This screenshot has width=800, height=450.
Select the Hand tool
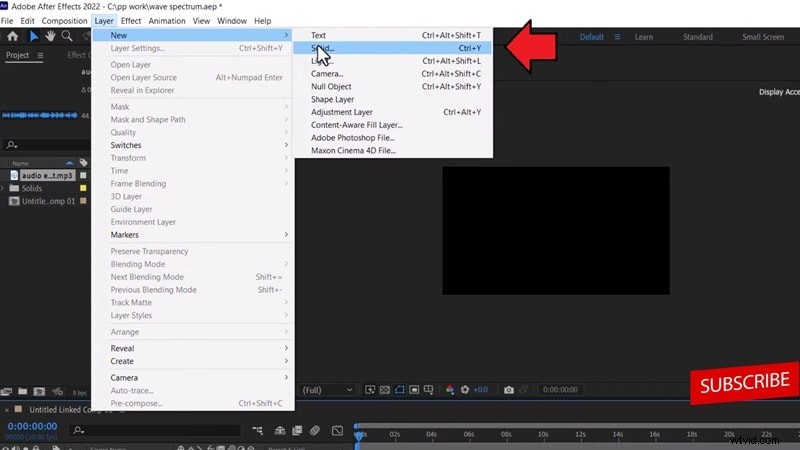pos(50,36)
